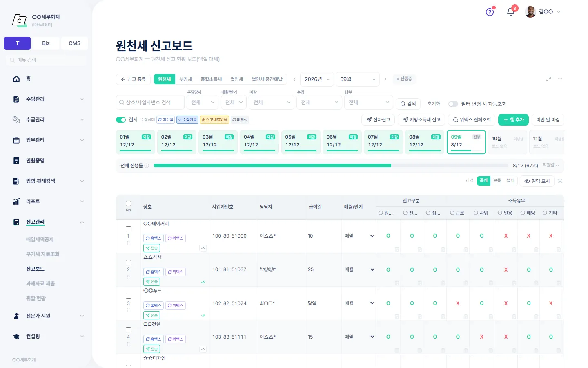Image resolution: width=588 pixels, height=368 pixels.
Task: Open 매월 dropdown in ○○베이커리 row
Action: coord(359,236)
